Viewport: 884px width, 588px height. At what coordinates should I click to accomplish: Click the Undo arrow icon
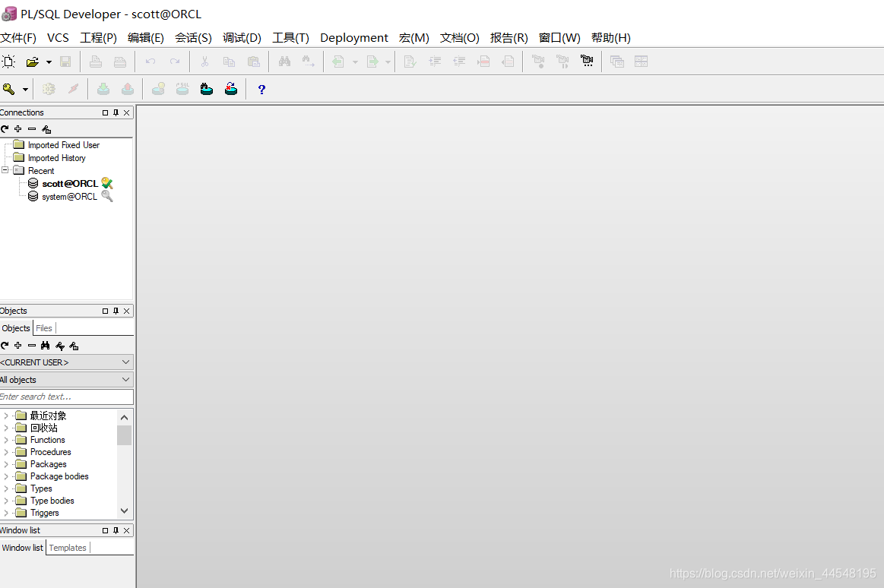tap(151, 62)
